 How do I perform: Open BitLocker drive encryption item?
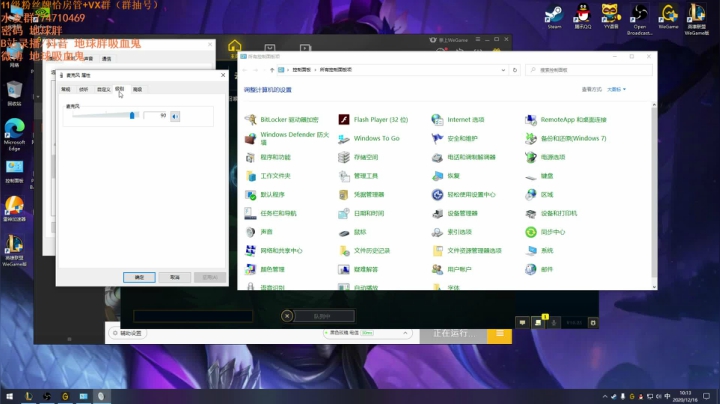tap(281, 119)
